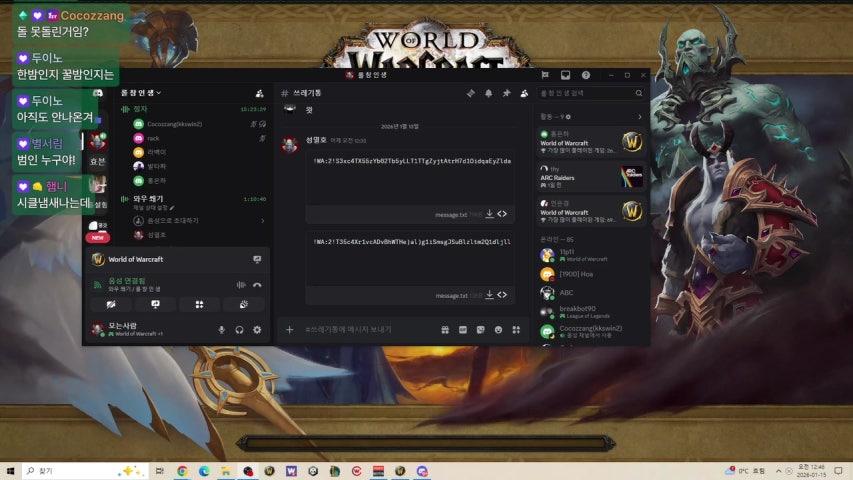Download the second message.txt attachment
Image resolution: width=853 pixels, height=480 pixels.
(x=490, y=295)
